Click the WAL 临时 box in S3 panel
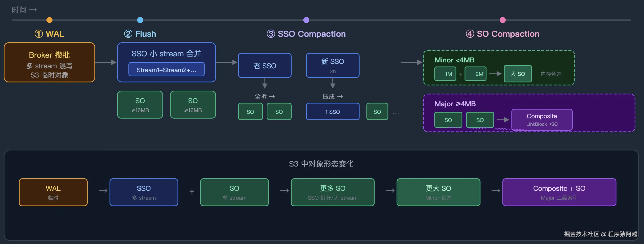Image resolution: width=644 pixels, height=244 pixels. coord(53,192)
